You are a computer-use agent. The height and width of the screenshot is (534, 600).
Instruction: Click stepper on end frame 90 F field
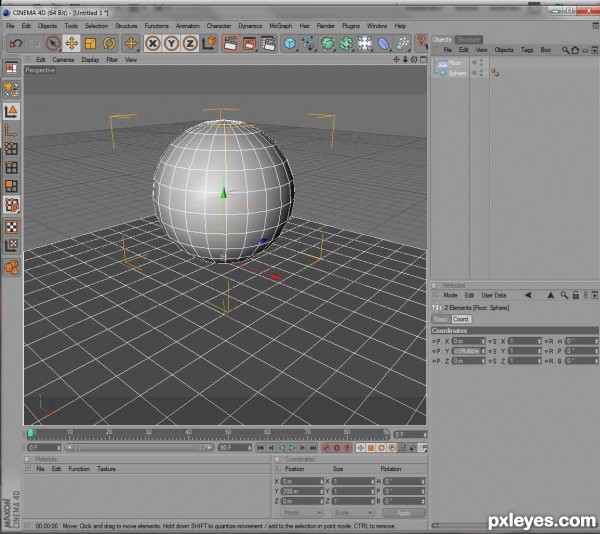[x=249, y=448]
